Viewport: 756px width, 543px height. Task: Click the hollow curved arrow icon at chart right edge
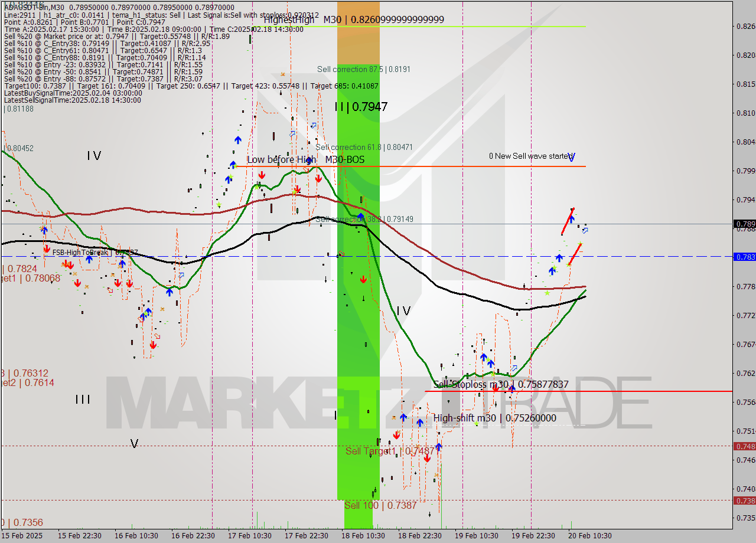click(x=585, y=231)
